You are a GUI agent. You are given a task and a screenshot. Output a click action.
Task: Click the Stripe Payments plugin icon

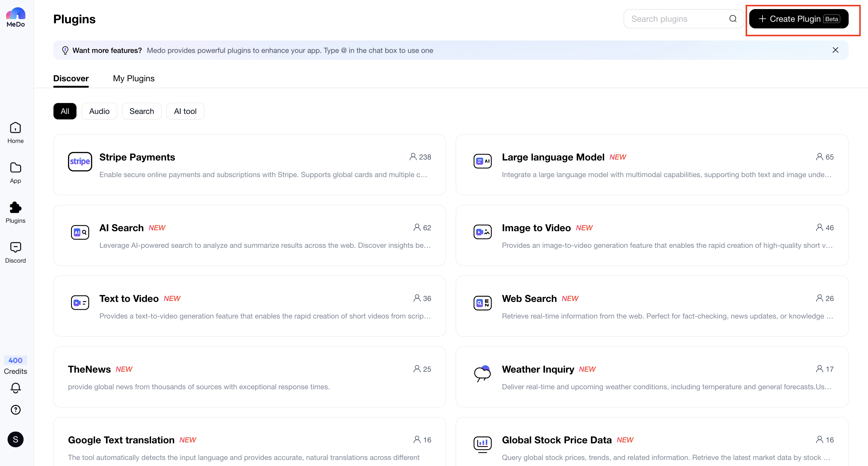tap(80, 161)
